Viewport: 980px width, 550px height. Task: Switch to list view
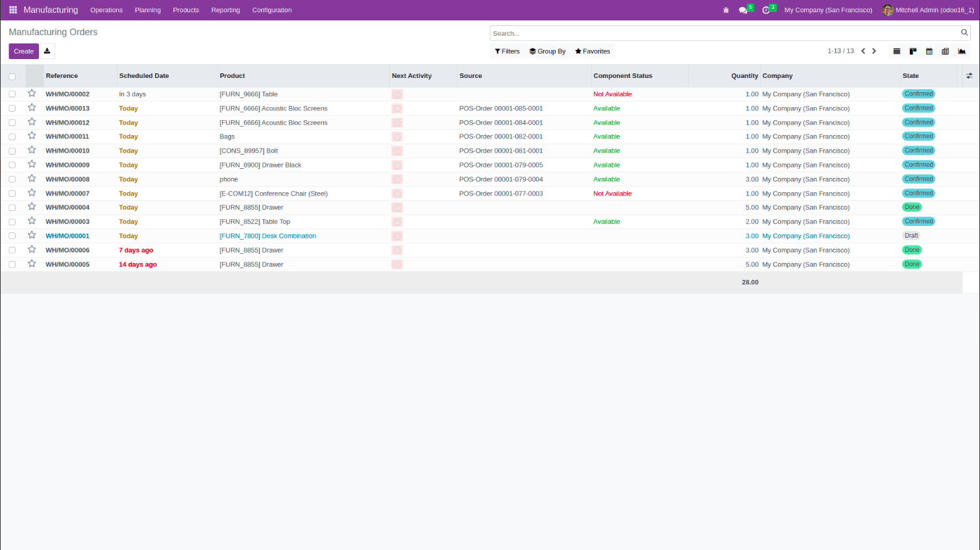[x=897, y=51]
